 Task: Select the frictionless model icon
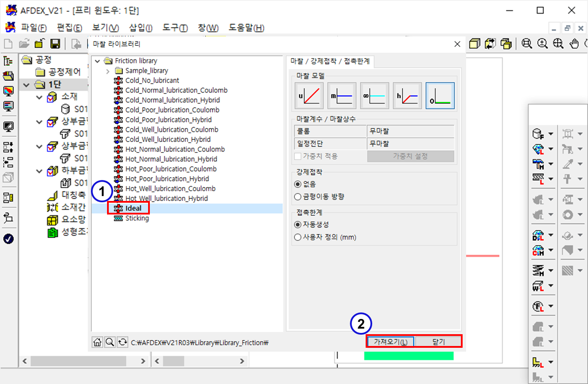(x=440, y=96)
